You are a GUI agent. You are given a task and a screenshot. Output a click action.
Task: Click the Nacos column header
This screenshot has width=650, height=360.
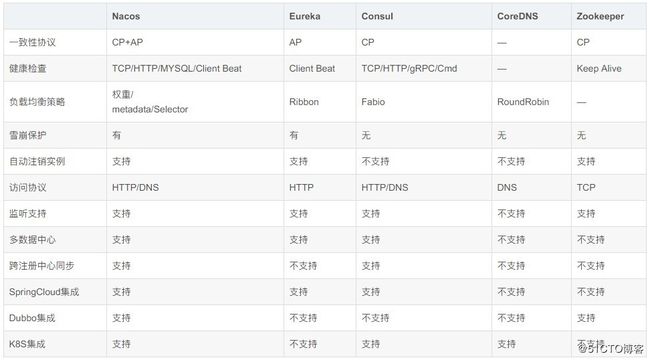pos(126,16)
